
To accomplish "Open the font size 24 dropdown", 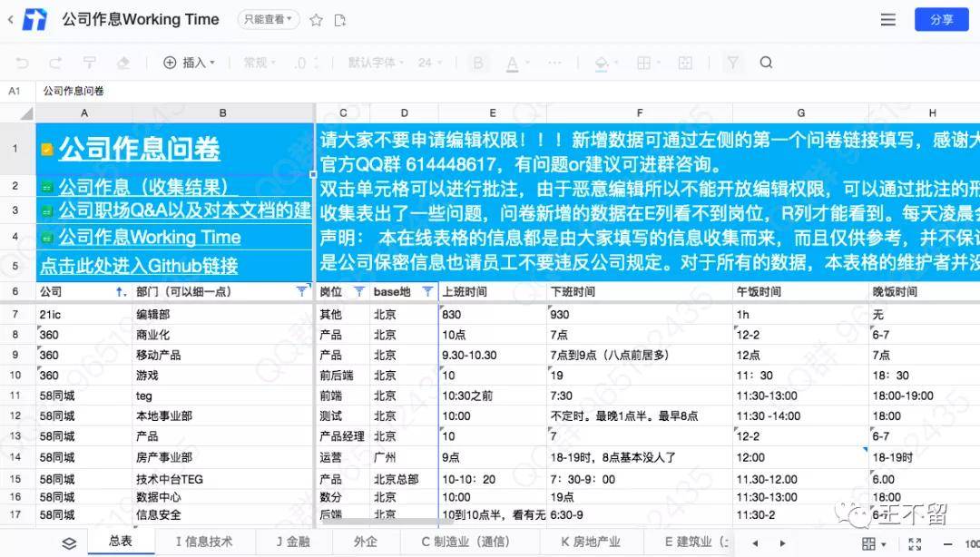I will tap(430, 63).
